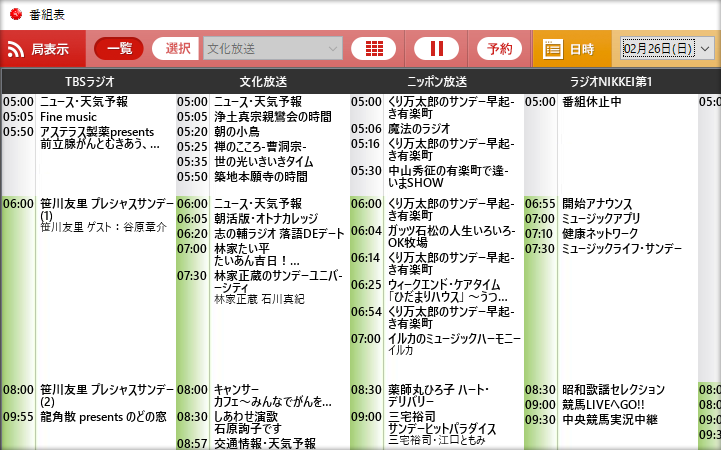Viewport: 721px width, 450px height.
Task: Select イルカのミュージックハーモニー at 07:00
Action: 454,339
